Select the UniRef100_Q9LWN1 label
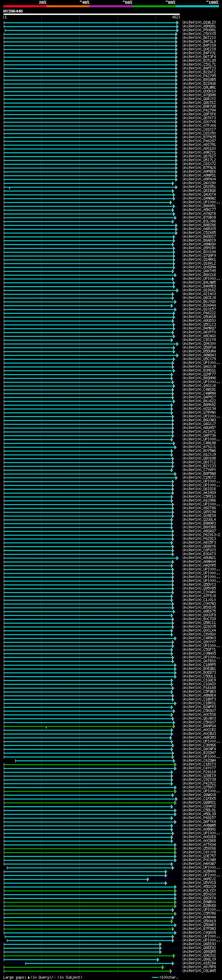222x980 pixels. click(x=199, y=88)
